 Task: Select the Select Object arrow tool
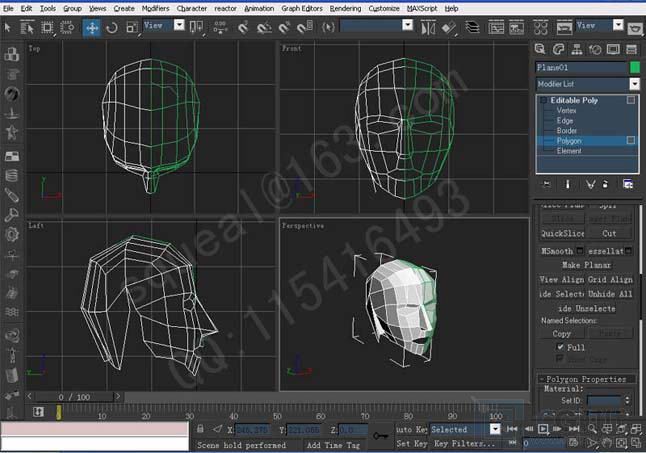point(7,28)
